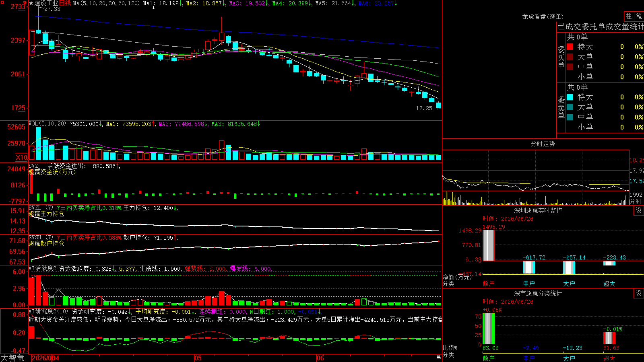This screenshot has height=362, width=644.
Task: Click the 小单 row under 委卖单
Action: (x=605, y=127)
